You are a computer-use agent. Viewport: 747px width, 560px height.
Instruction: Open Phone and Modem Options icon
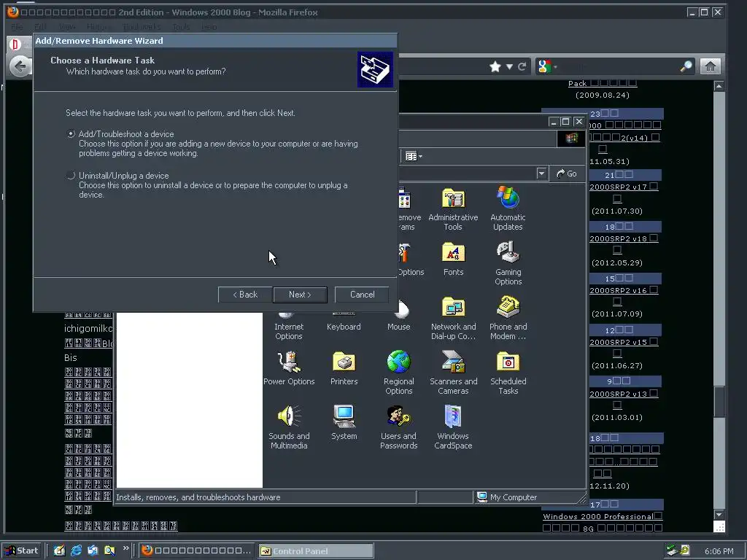pos(508,319)
